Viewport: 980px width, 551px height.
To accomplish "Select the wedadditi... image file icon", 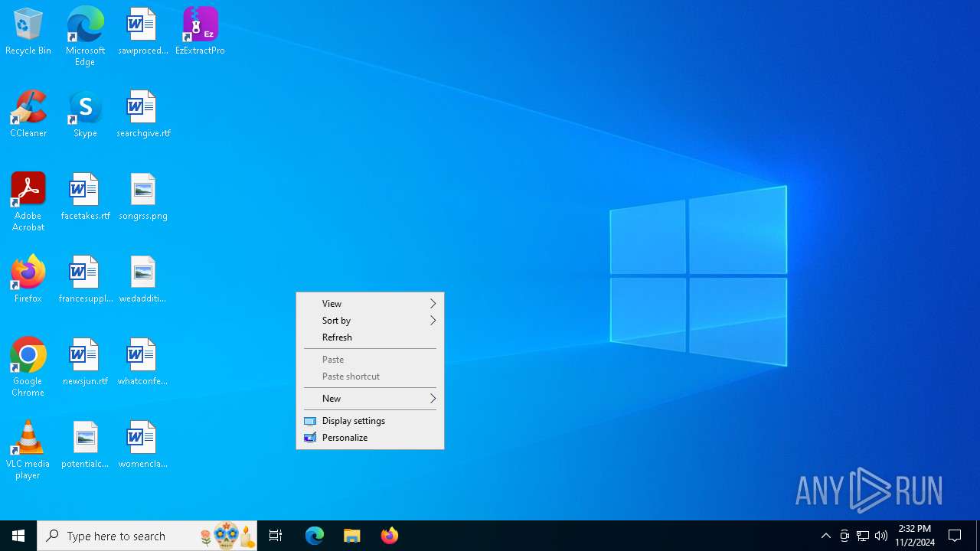I will [143, 280].
